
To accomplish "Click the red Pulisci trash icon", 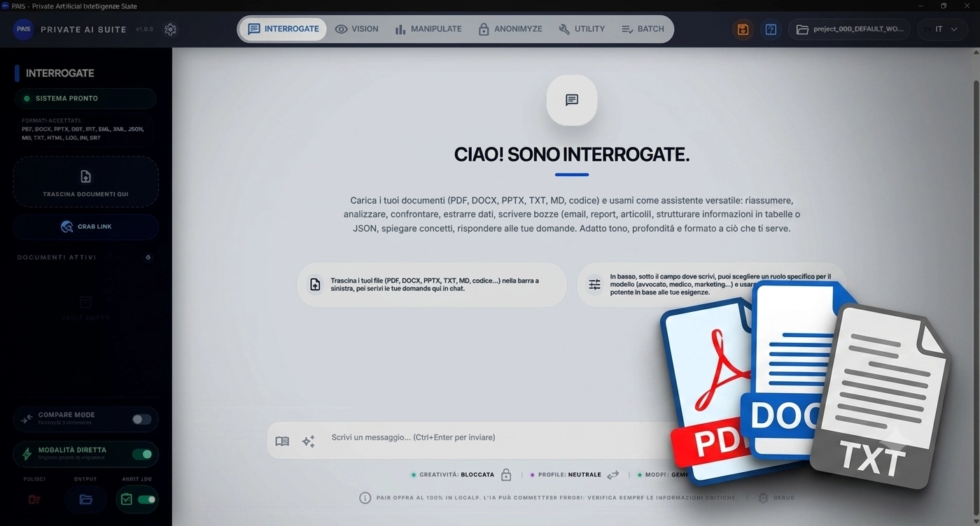I will pyautogui.click(x=34, y=499).
